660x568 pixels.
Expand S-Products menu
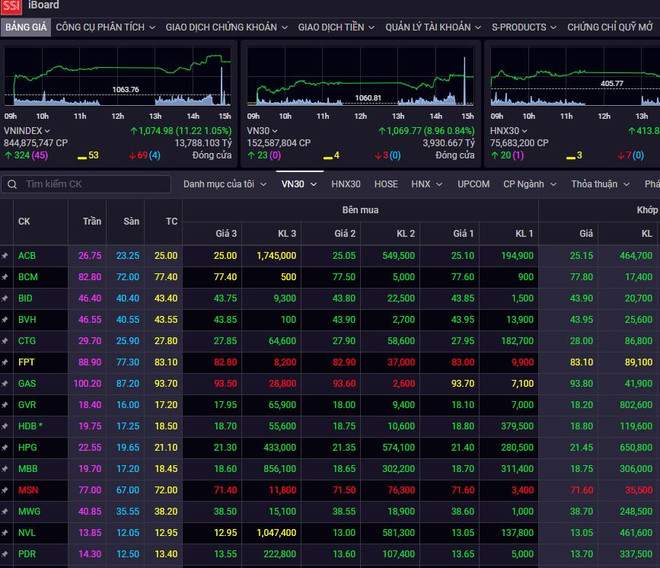[x=524, y=27]
